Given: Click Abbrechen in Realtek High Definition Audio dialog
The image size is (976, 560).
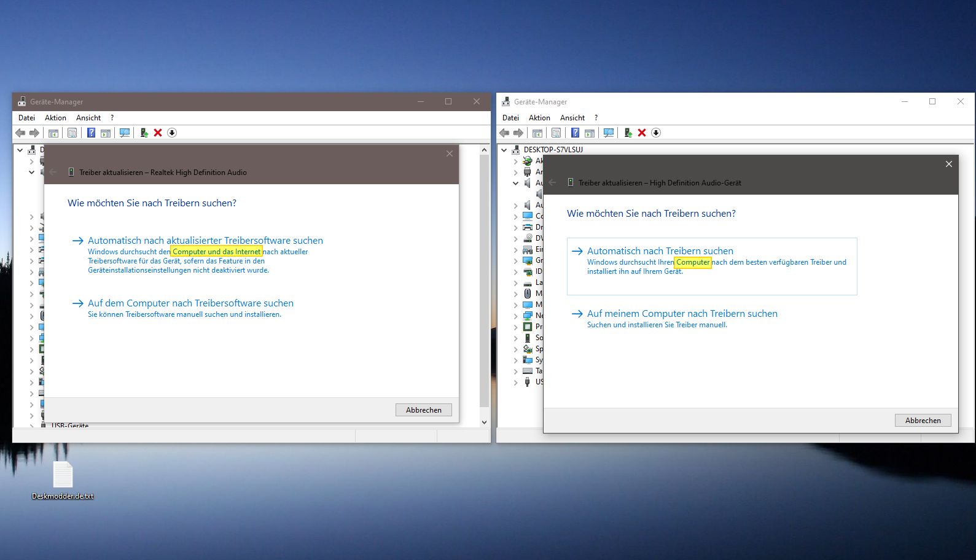Looking at the screenshot, I should (424, 410).
